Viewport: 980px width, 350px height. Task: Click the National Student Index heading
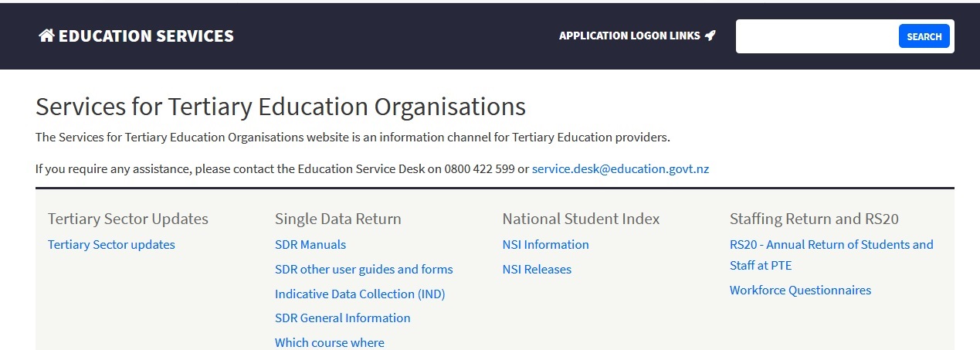581,219
